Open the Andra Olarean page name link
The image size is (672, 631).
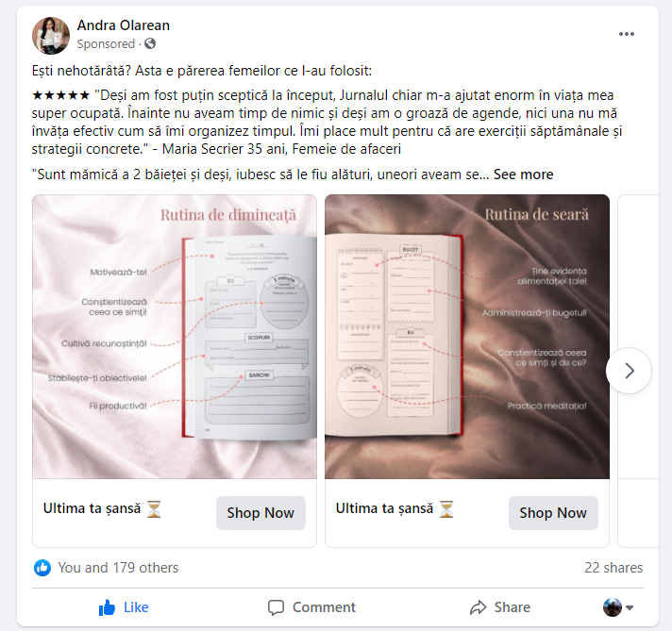pos(124,25)
